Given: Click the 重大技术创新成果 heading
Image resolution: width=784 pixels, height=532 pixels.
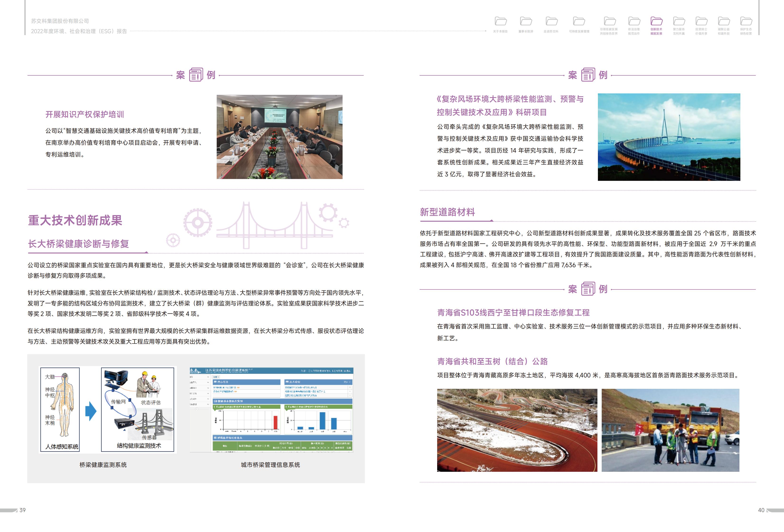Looking at the screenshot, I should 75,220.
